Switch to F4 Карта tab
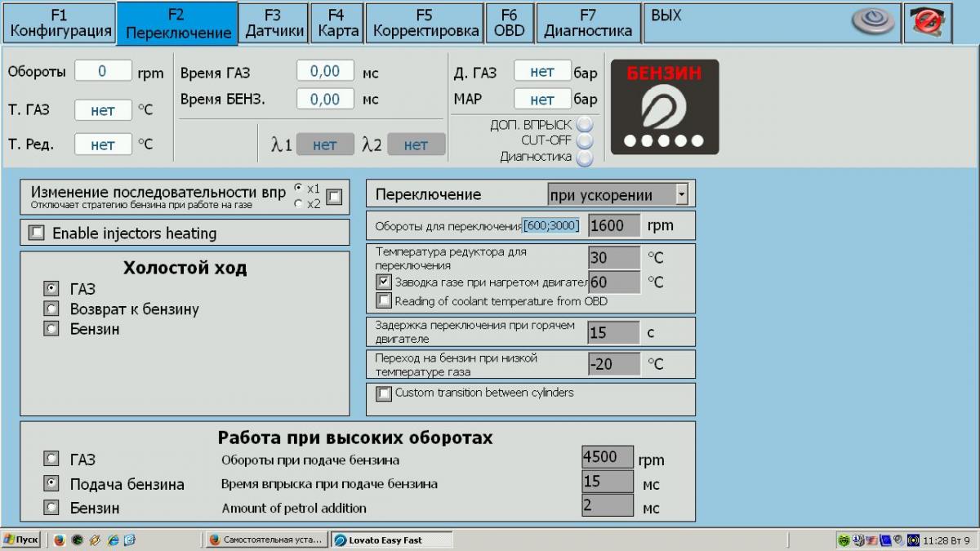The image size is (980, 551). tap(336, 23)
